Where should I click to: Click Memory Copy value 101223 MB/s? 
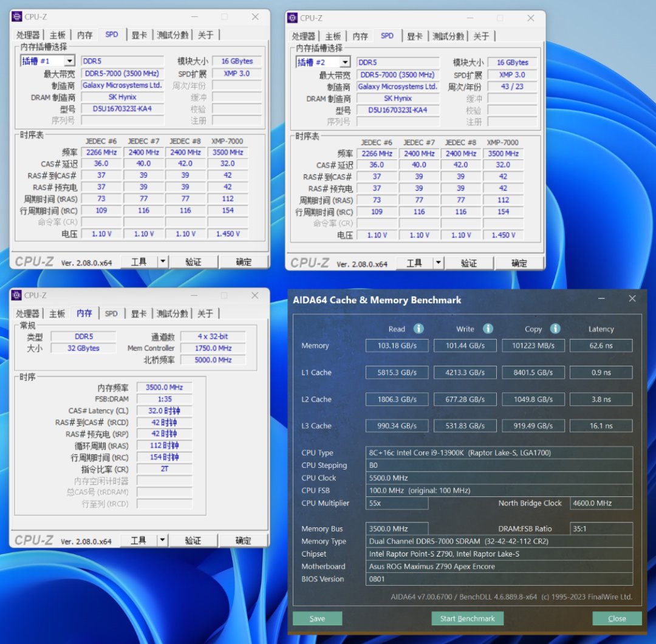533,346
